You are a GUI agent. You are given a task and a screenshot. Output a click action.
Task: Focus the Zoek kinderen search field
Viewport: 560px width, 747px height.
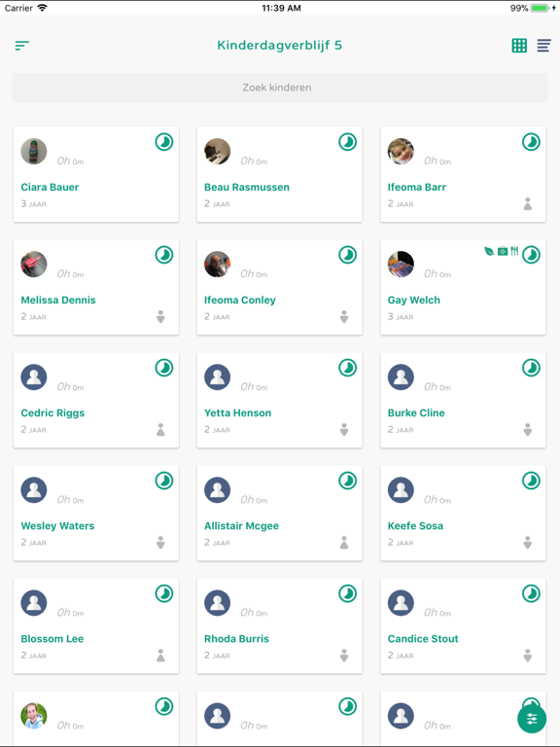280,88
